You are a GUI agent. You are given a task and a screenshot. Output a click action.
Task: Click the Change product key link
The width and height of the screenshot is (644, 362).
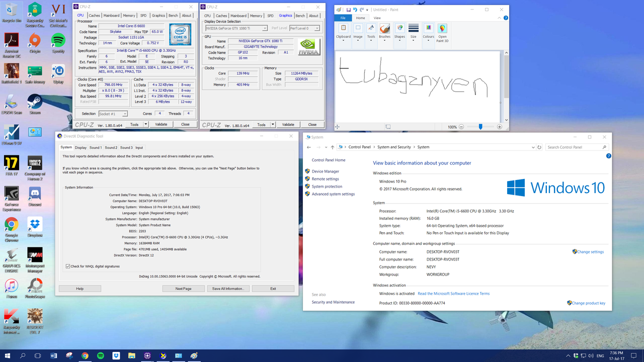(588, 303)
